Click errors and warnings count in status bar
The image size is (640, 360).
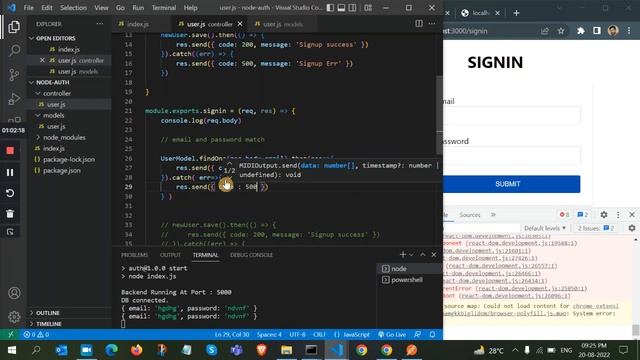tap(36, 334)
